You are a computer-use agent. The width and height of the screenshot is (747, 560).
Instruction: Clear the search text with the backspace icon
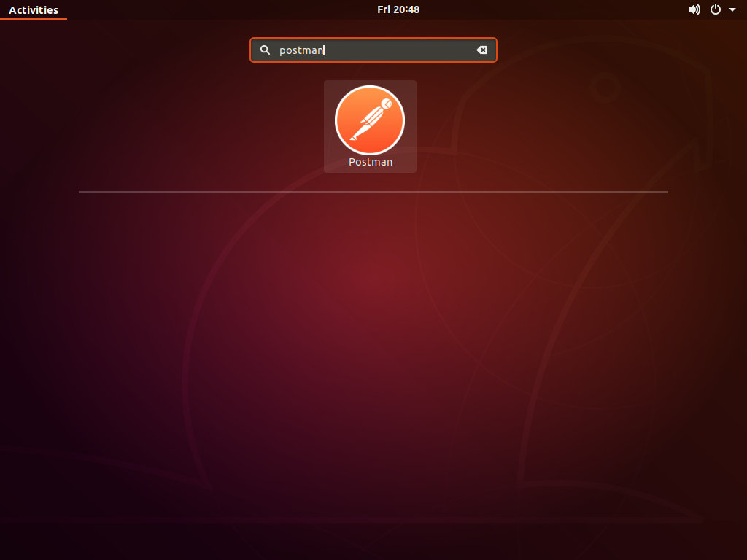481,50
